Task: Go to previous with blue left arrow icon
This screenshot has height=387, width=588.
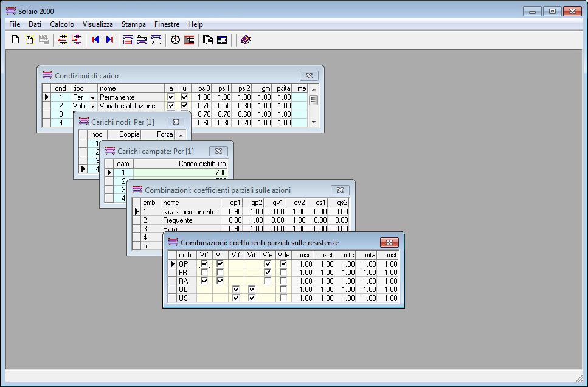Action: tap(95, 40)
